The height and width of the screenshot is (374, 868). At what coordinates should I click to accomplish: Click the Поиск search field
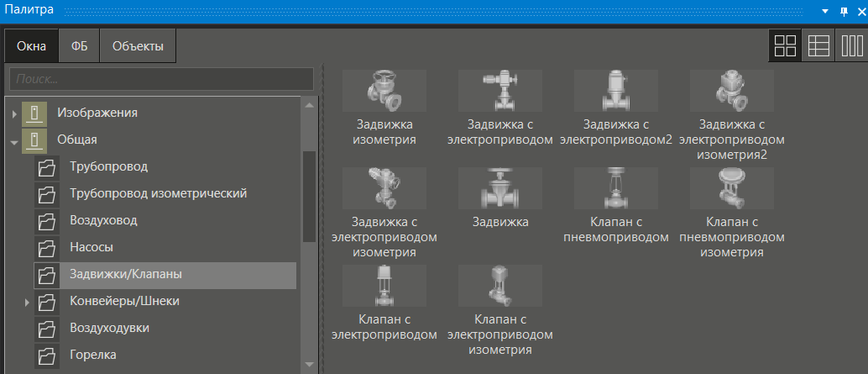(x=162, y=79)
